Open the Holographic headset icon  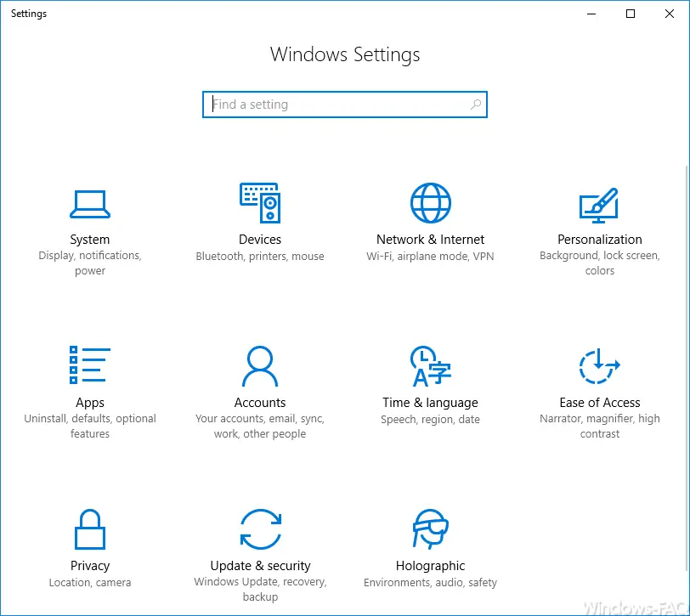[430, 529]
